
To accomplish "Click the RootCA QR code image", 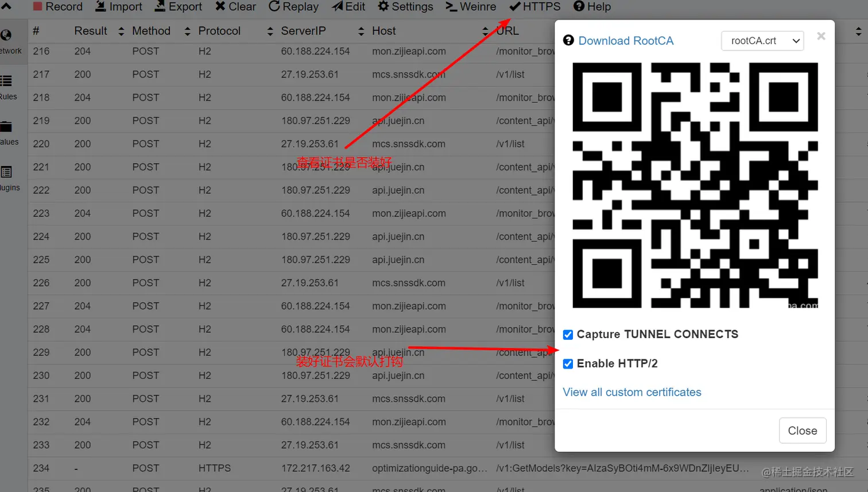I will pyautogui.click(x=695, y=185).
